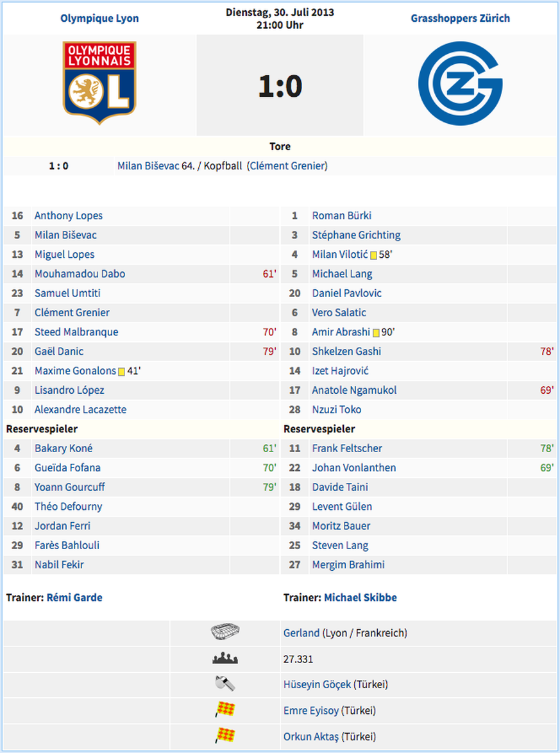
Task: Click the yellow card next to Amir Abrashi
Action: tap(376, 333)
